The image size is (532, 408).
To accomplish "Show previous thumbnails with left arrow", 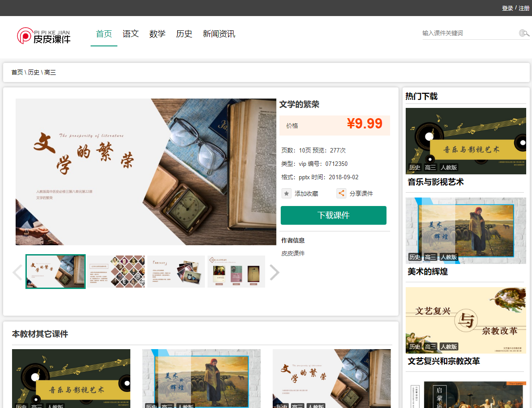I will pos(17,272).
